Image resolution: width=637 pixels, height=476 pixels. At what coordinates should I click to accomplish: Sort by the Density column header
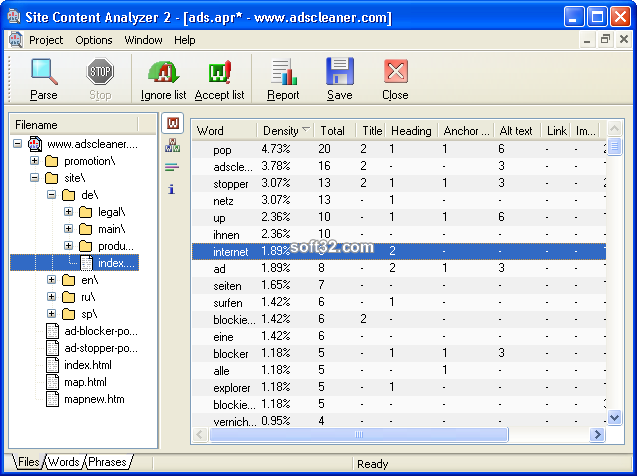coord(286,131)
